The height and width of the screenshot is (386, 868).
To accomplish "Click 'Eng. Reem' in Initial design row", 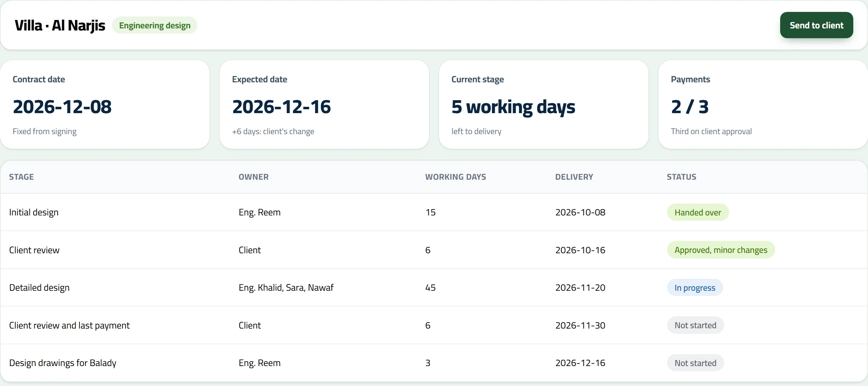I will 259,212.
